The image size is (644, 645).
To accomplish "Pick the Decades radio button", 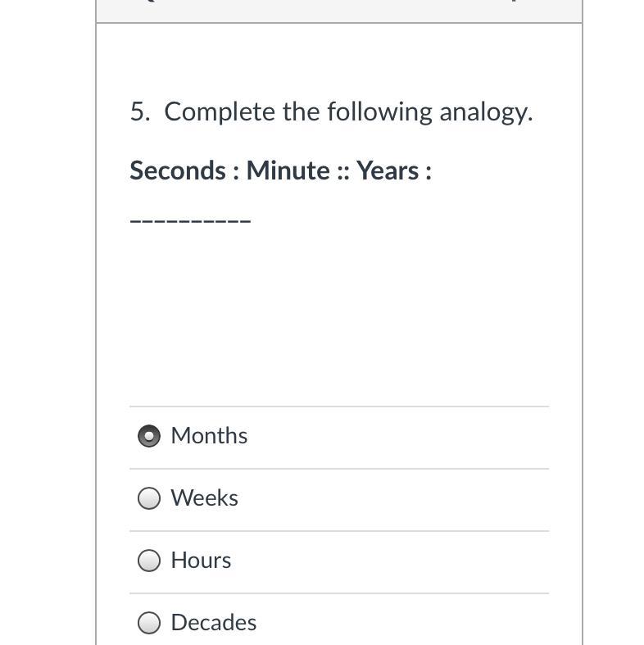I will pyautogui.click(x=149, y=623).
